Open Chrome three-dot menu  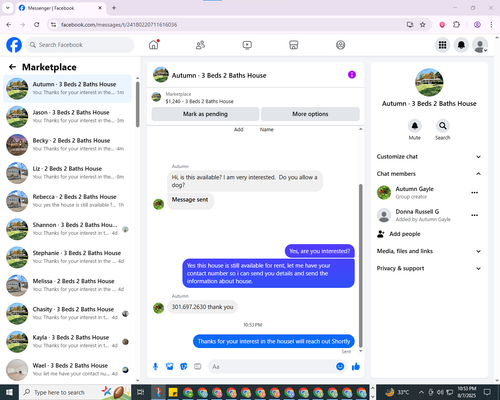pos(491,24)
